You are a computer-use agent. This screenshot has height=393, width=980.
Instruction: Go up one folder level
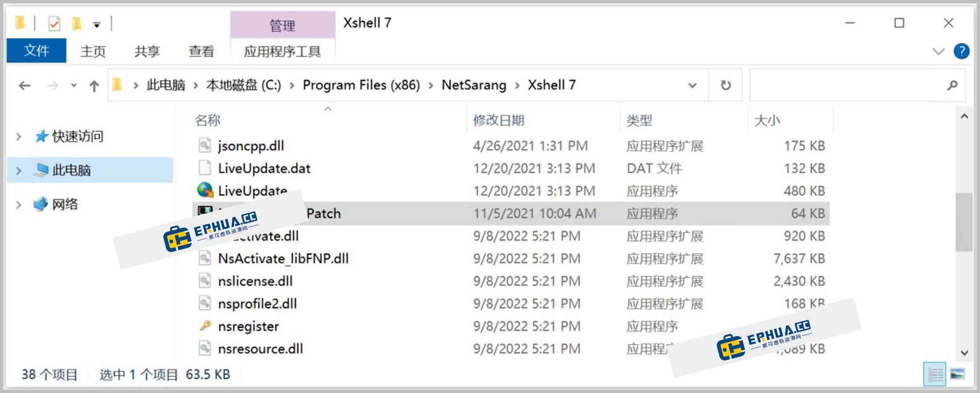[94, 86]
